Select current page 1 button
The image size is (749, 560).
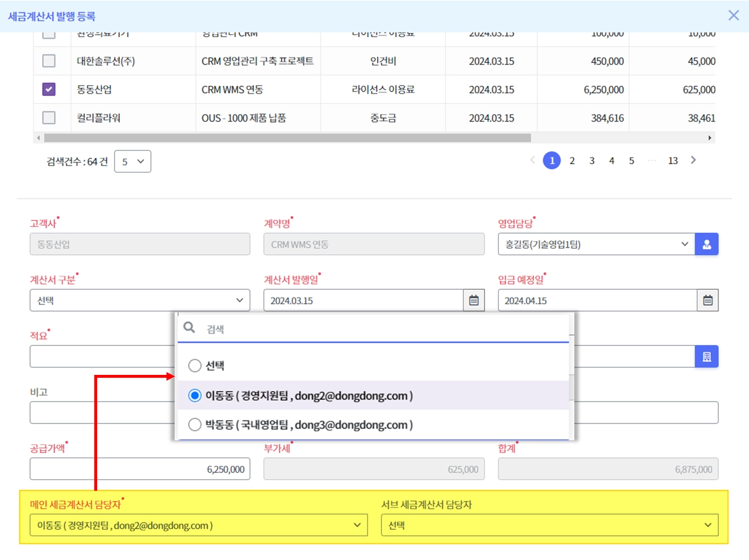[x=552, y=160]
